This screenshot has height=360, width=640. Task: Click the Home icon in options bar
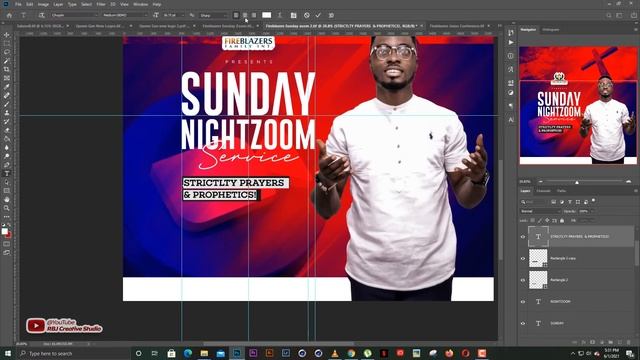click(9, 15)
